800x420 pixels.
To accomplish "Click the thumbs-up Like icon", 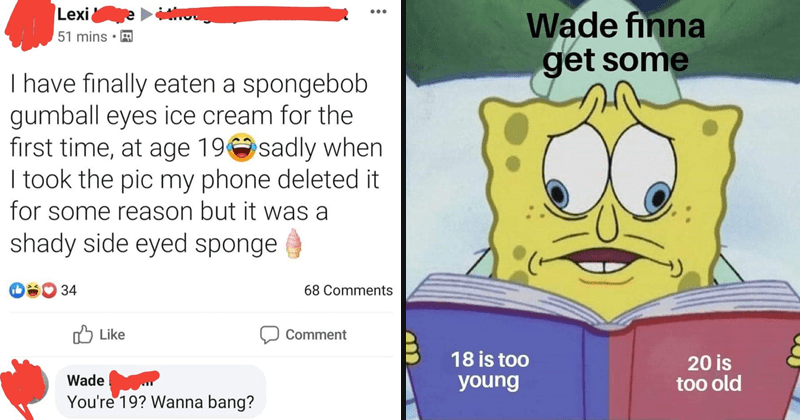I will click(83, 334).
